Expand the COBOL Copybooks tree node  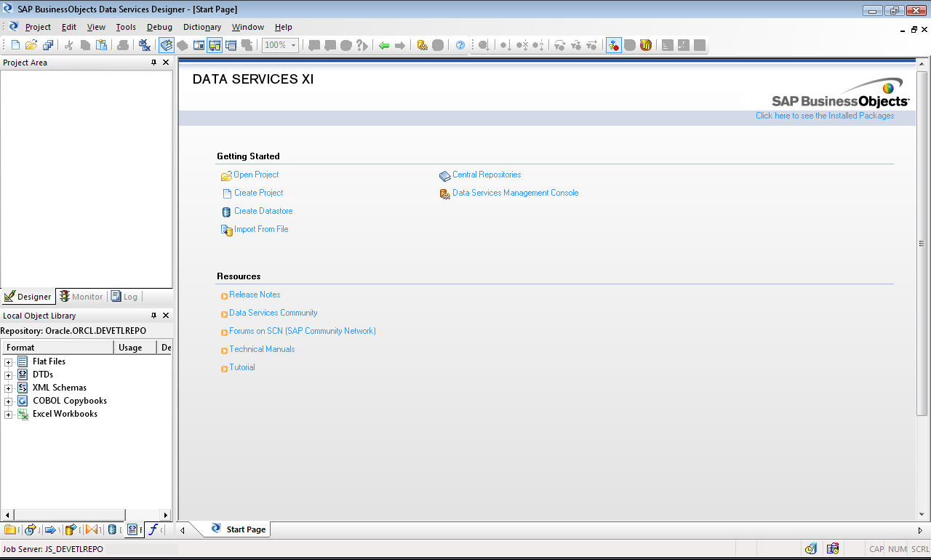click(9, 401)
